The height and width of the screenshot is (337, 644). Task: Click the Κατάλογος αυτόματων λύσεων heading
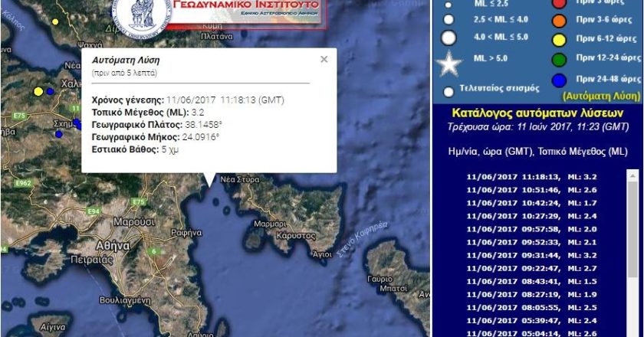pyautogui.click(x=537, y=113)
